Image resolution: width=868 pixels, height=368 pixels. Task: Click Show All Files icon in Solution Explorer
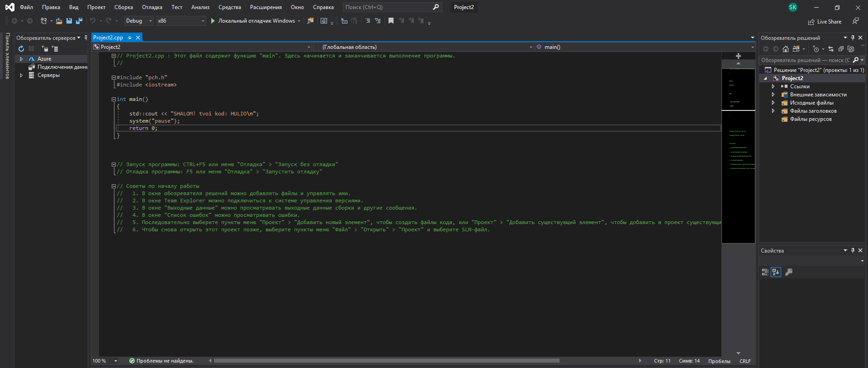(851, 49)
